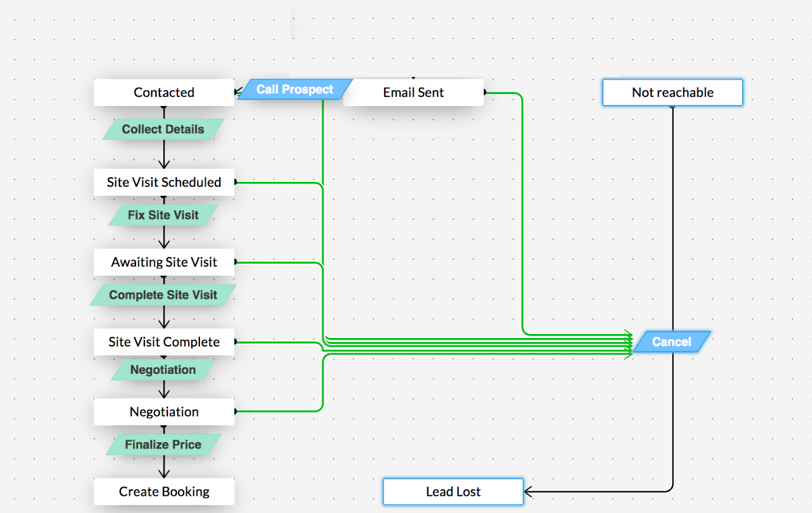The height and width of the screenshot is (513, 812).
Task: Select the Site Visit Scheduled state
Action: 164,182
